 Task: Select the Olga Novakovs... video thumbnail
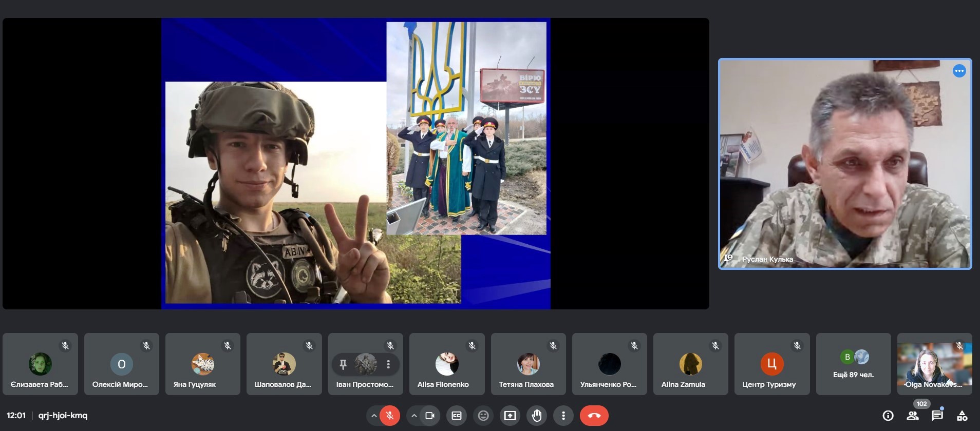coord(934,364)
